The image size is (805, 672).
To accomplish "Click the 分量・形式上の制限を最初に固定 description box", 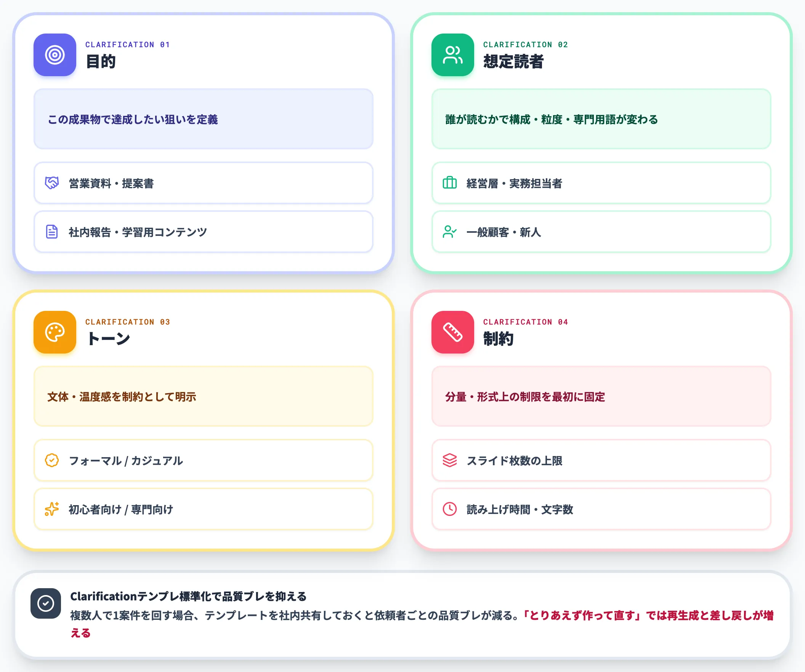I will point(601,397).
